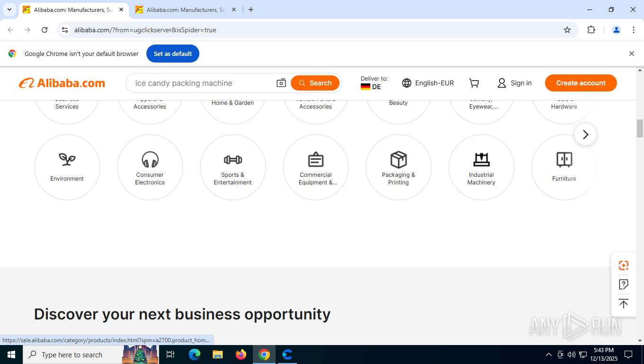
Task: Open the floating image search tool icon
Action: point(624,265)
